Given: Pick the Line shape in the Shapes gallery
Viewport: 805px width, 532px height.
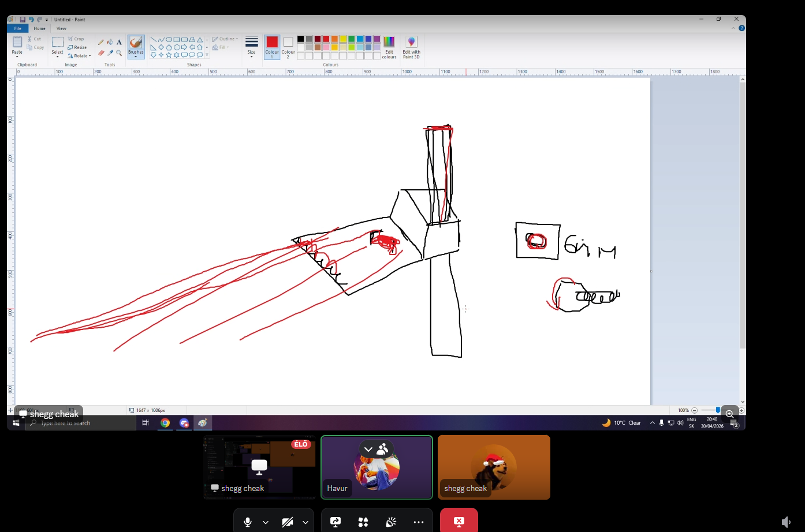Looking at the screenshot, I should [153, 40].
